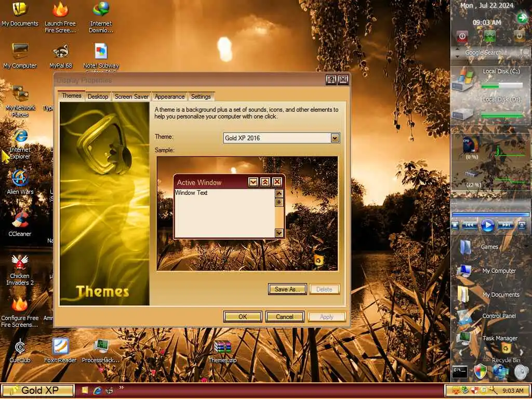Click speaker volume icon in sidebar
The height and width of the screenshot is (399, 532).
521,372
